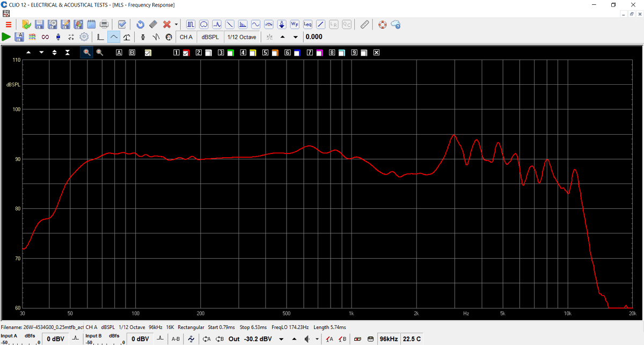Click the print icon in top toolbar
The width and height of the screenshot is (644, 345).
[x=105, y=25]
